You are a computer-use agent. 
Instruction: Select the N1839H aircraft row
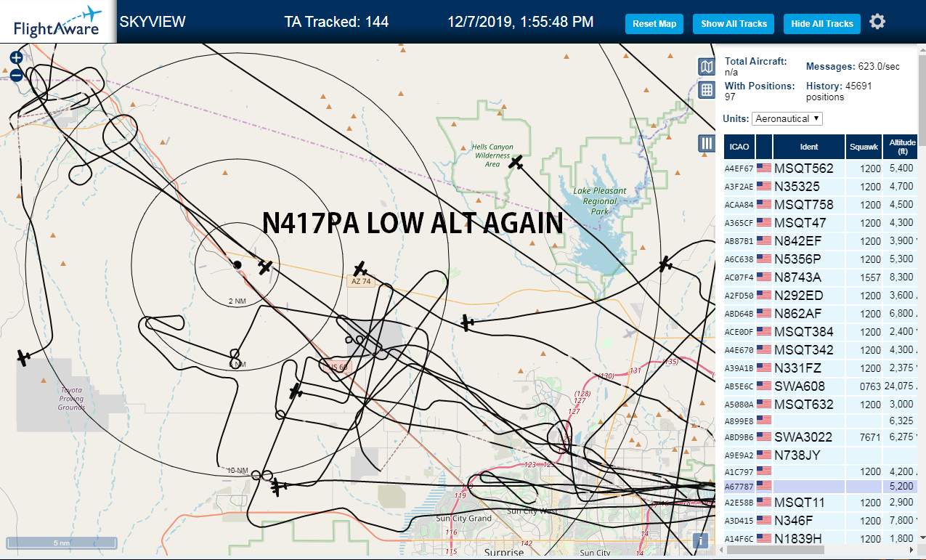pyautogui.click(x=821, y=539)
